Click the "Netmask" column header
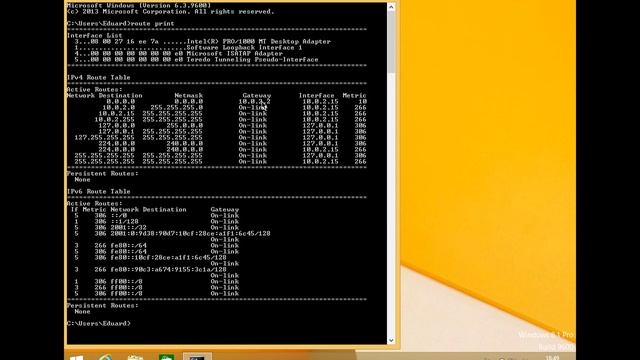The height and width of the screenshot is (360, 640). pyautogui.click(x=188, y=96)
